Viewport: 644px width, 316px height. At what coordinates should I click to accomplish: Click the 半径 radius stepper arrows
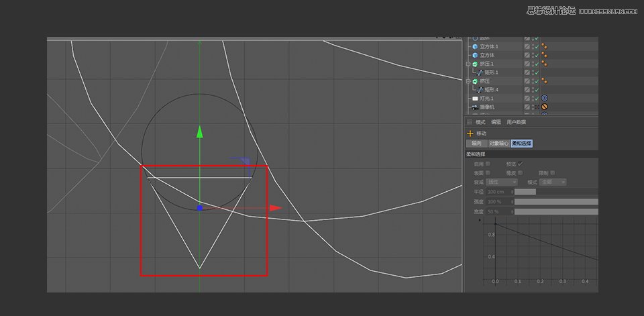512,192
